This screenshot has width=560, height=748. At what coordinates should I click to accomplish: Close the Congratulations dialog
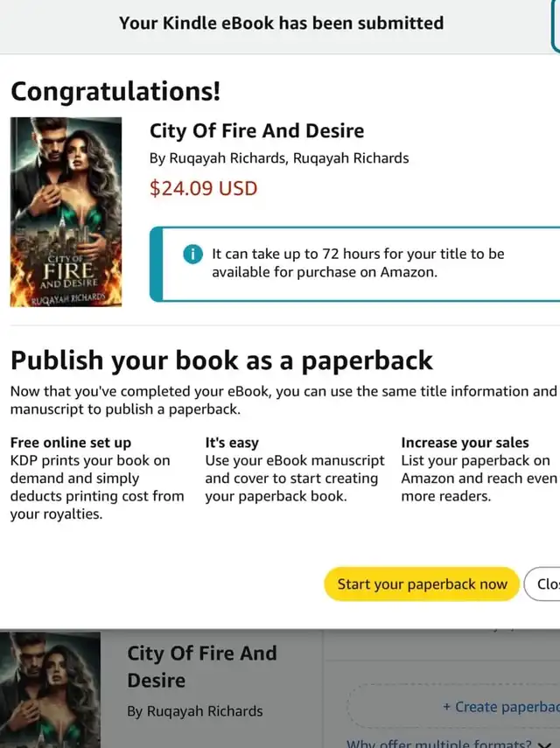542,584
